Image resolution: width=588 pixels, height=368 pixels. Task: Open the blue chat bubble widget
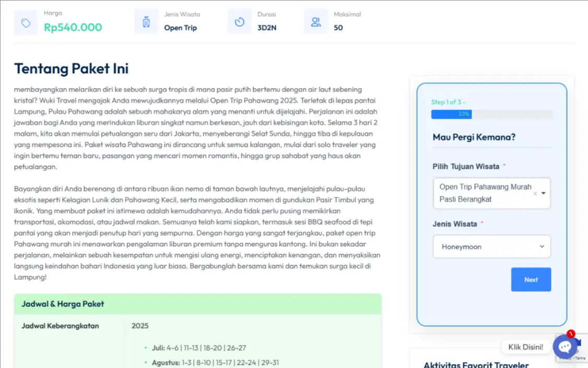point(565,348)
